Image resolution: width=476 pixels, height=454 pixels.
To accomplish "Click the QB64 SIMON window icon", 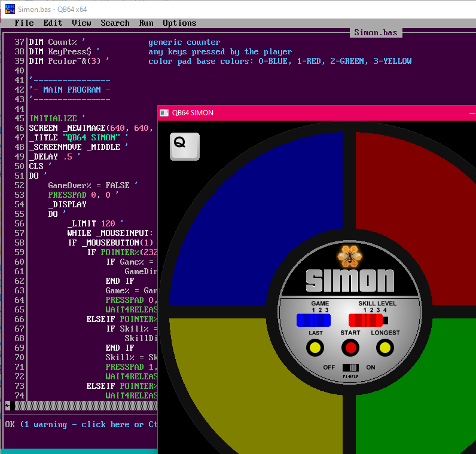I will pos(164,112).
